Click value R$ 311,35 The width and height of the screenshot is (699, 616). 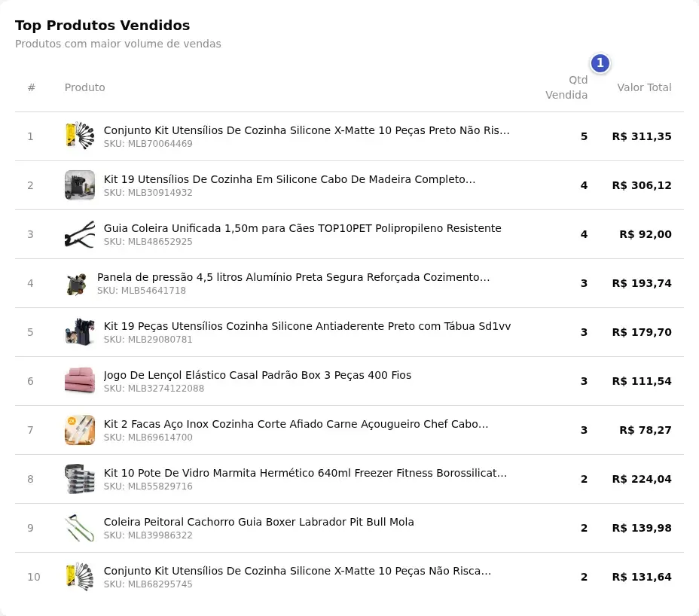click(642, 136)
